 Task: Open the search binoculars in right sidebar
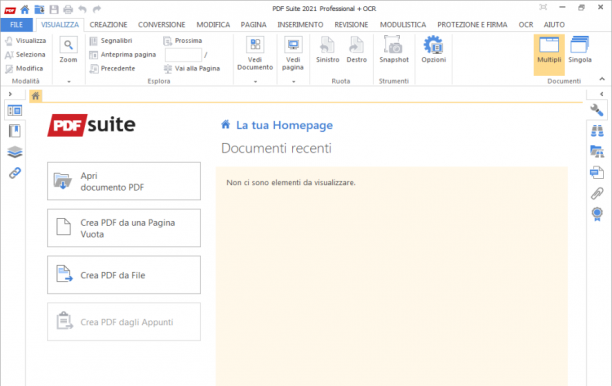pyautogui.click(x=597, y=131)
